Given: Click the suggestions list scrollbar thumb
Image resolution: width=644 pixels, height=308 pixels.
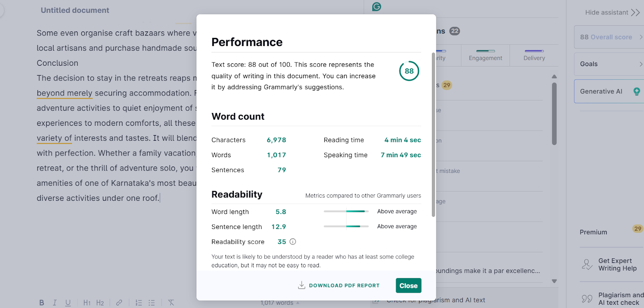Looking at the screenshot, I should click(554, 114).
